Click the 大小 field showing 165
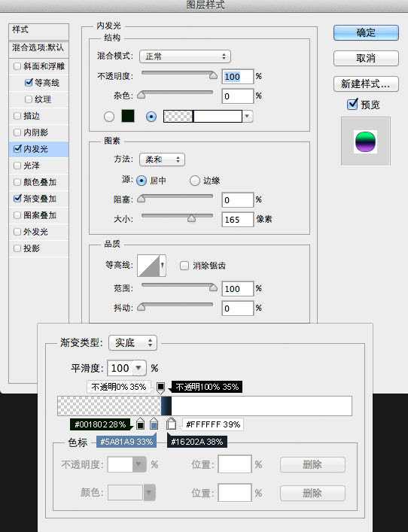Image resolution: width=408 pixels, height=532 pixels. 238,220
